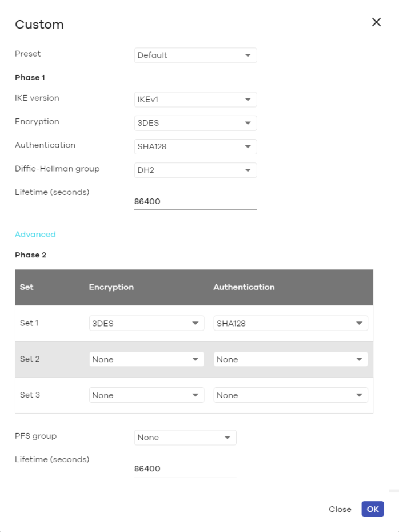The width and height of the screenshot is (399, 532).
Task: Click the Phase 1 Lifetime seconds field
Action: pos(195,202)
